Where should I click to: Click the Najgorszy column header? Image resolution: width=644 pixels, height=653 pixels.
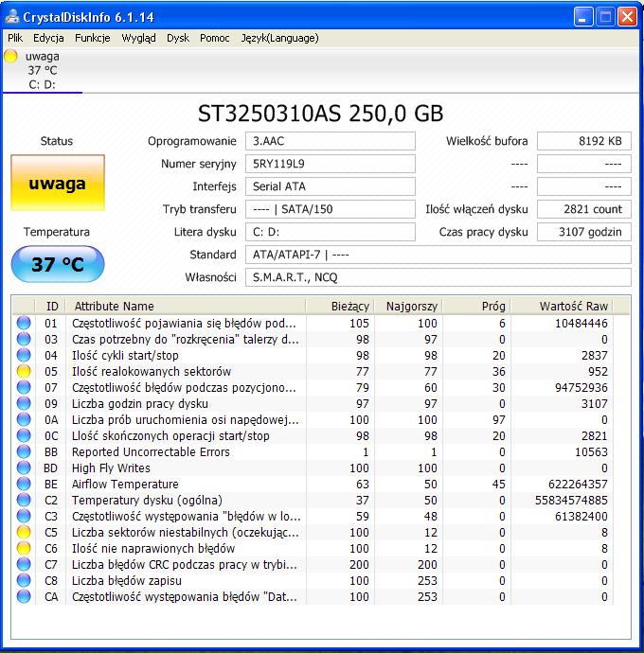click(x=408, y=306)
